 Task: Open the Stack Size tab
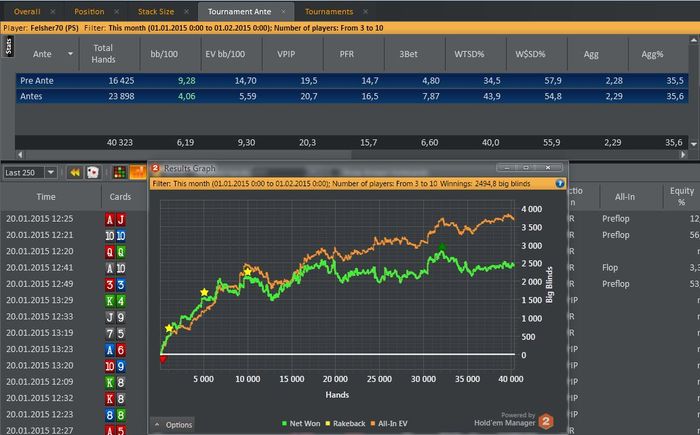(x=156, y=12)
